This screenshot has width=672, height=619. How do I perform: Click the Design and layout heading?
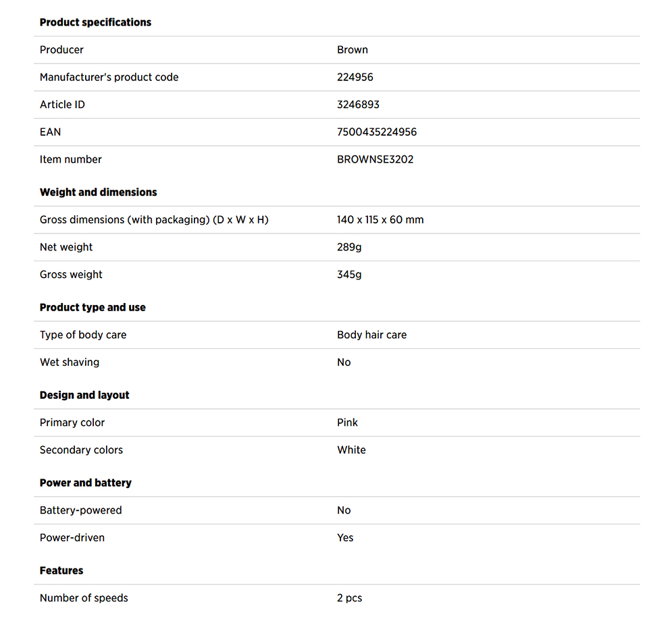coord(84,396)
